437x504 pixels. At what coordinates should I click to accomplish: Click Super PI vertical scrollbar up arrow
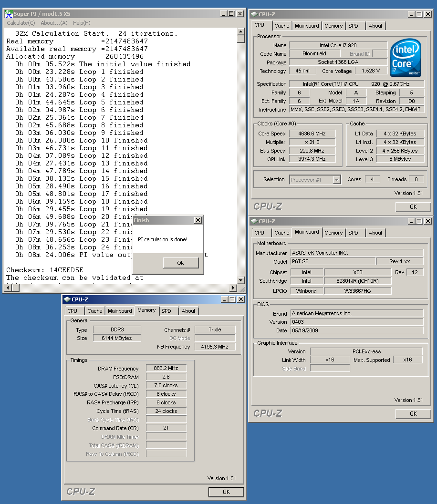click(x=240, y=31)
